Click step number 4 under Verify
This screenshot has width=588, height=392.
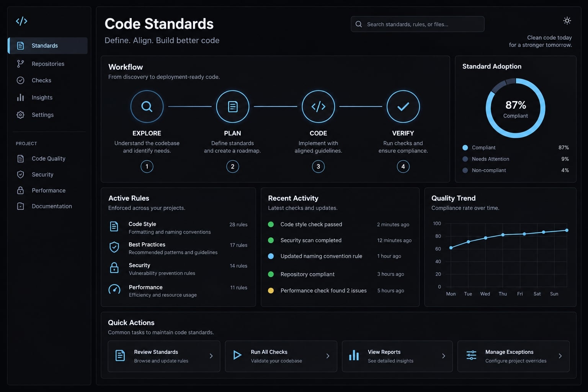(x=403, y=167)
